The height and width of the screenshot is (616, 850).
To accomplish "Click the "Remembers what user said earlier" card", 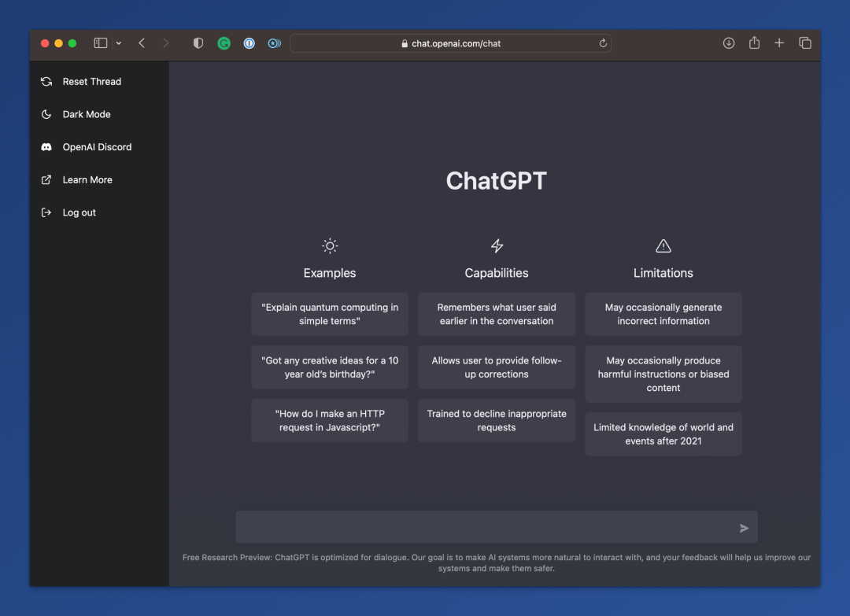I will click(x=497, y=314).
